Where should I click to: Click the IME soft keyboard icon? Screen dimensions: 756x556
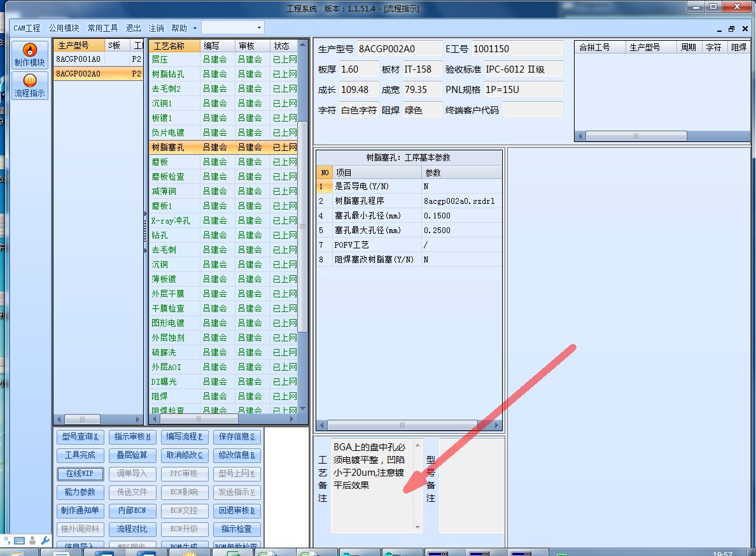(19, 541)
